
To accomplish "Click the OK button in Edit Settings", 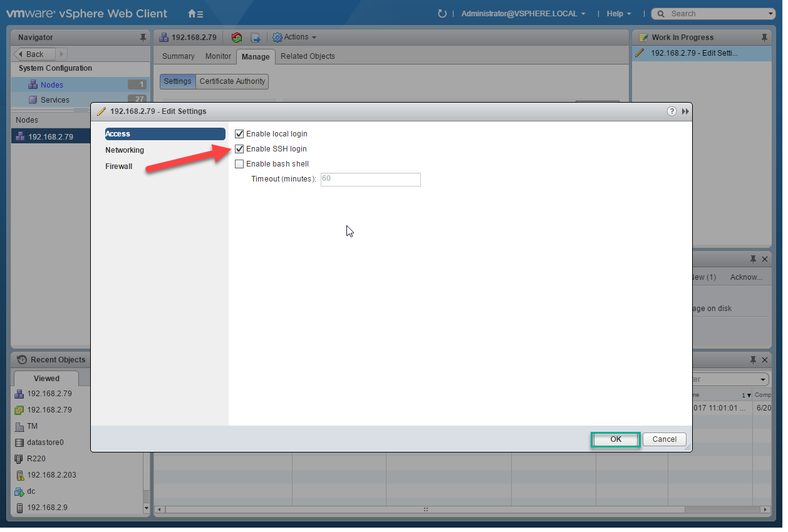I will 615,439.
